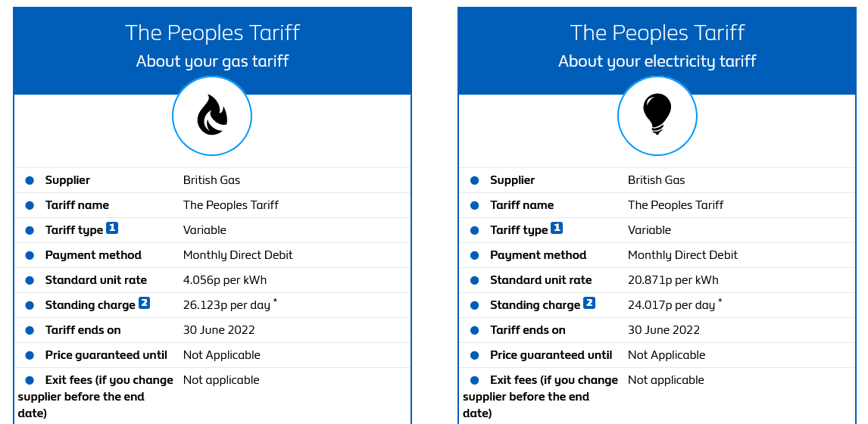
Task: Select the 'About your electricity tariff' heading
Action: pos(657,61)
